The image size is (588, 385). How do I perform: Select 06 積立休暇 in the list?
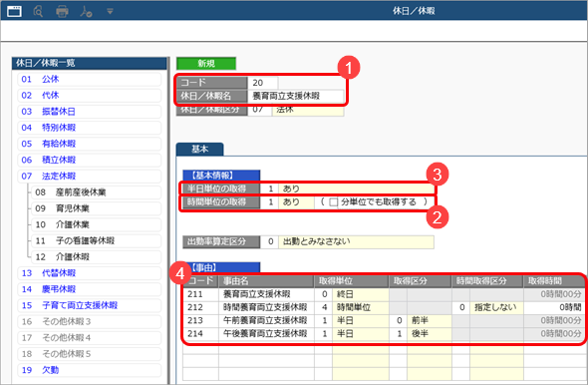coord(90,160)
